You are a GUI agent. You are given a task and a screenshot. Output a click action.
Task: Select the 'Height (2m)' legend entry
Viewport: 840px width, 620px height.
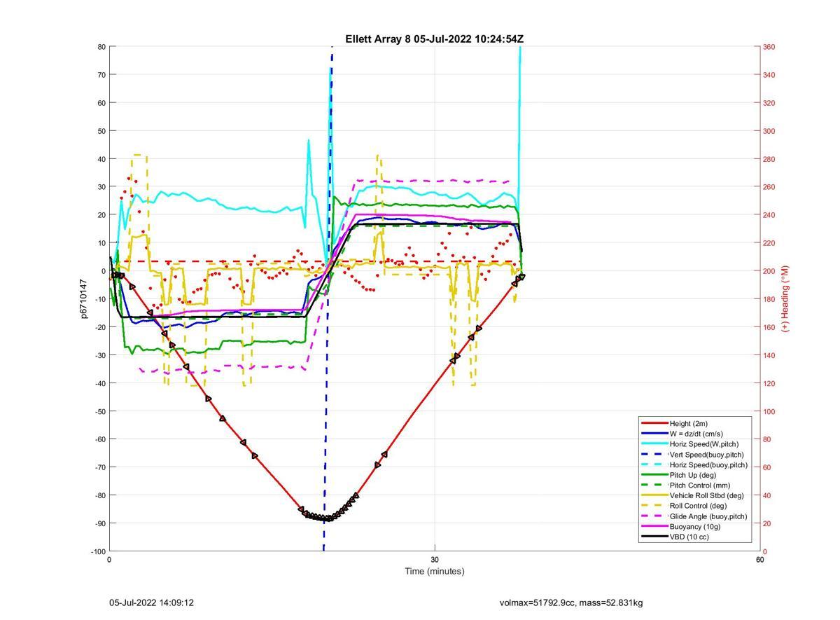click(x=688, y=424)
